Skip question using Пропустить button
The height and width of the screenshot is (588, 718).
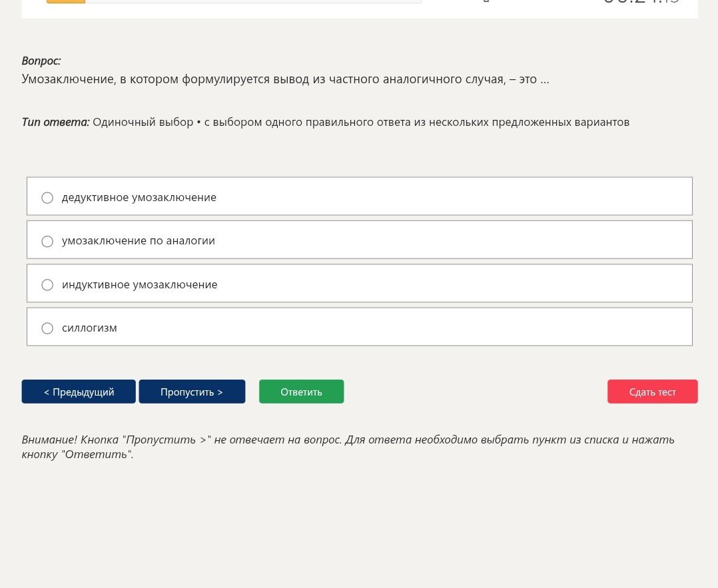192,392
